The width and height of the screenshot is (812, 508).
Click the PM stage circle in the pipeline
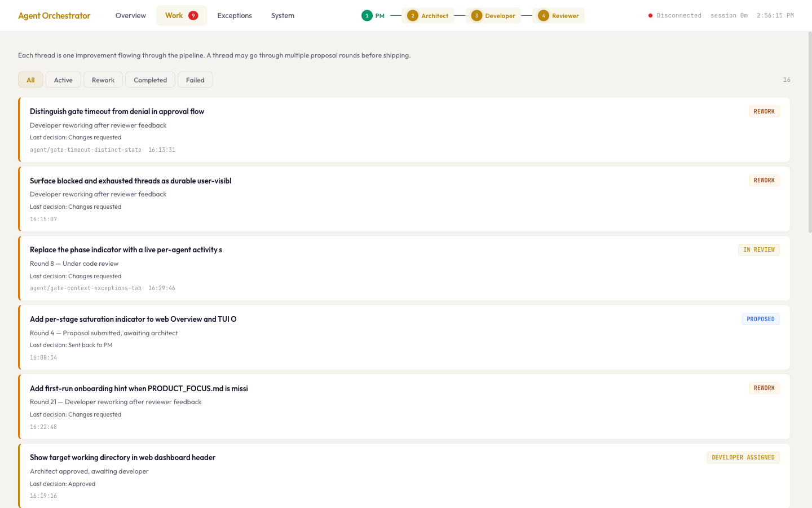point(367,15)
